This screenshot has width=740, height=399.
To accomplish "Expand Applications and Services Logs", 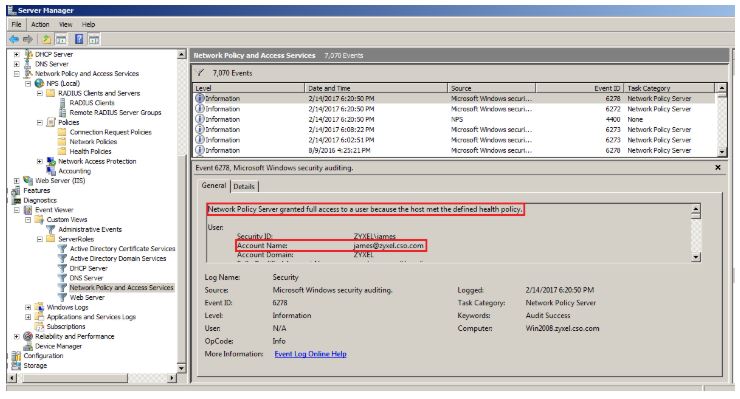I will pos(28,317).
